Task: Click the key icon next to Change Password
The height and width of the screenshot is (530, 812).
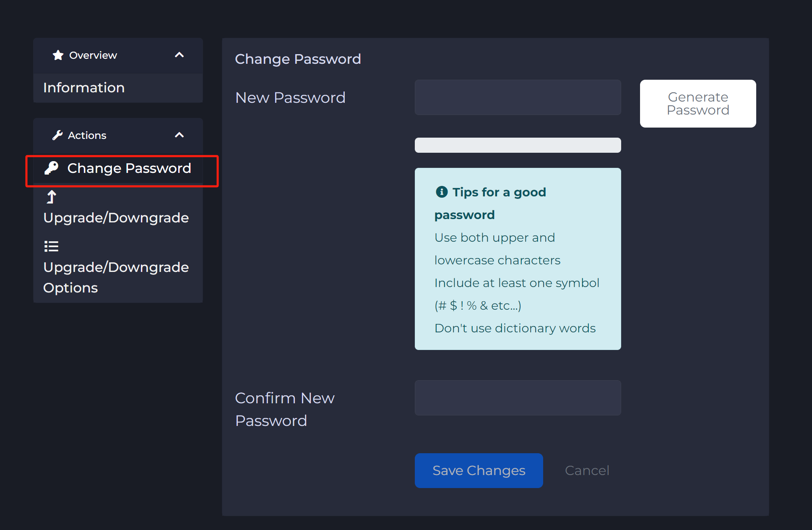Action: (52, 168)
